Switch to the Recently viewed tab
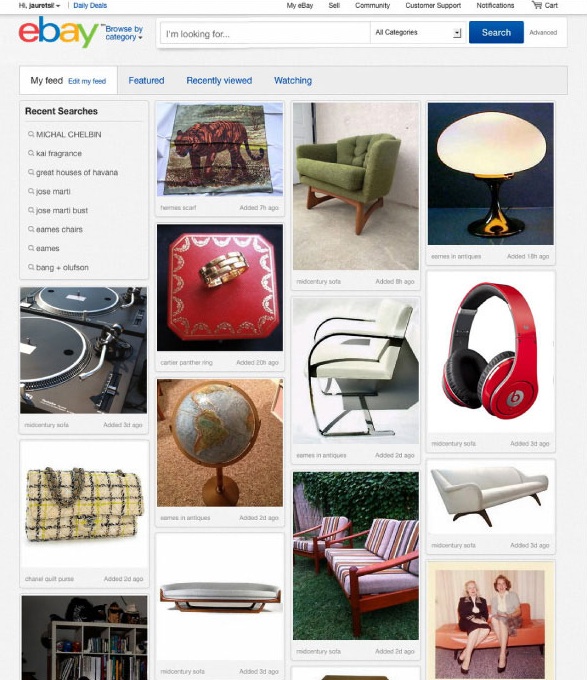The width and height of the screenshot is (587, 680). (219, 81)
